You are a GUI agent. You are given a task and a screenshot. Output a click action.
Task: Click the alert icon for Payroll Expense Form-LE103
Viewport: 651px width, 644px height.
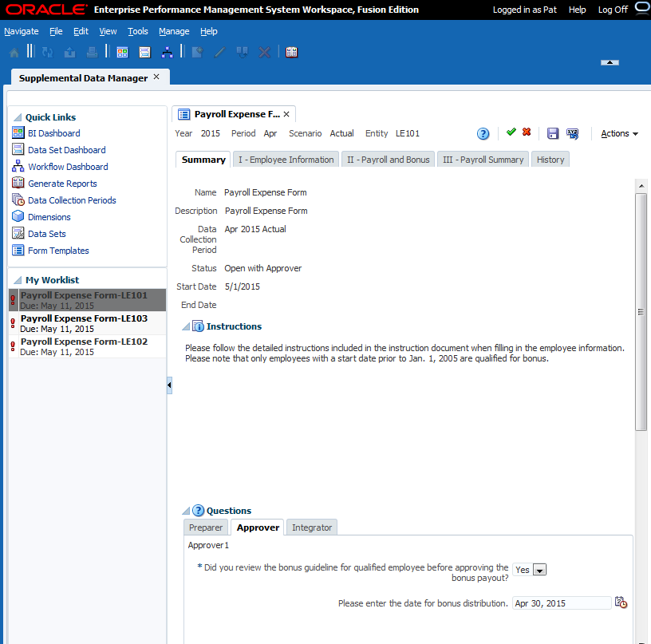[13, 323]
